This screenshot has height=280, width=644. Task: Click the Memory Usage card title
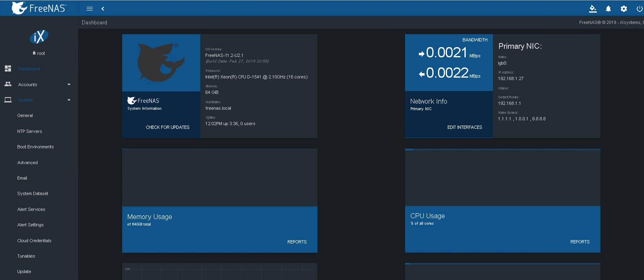(149, 217)
